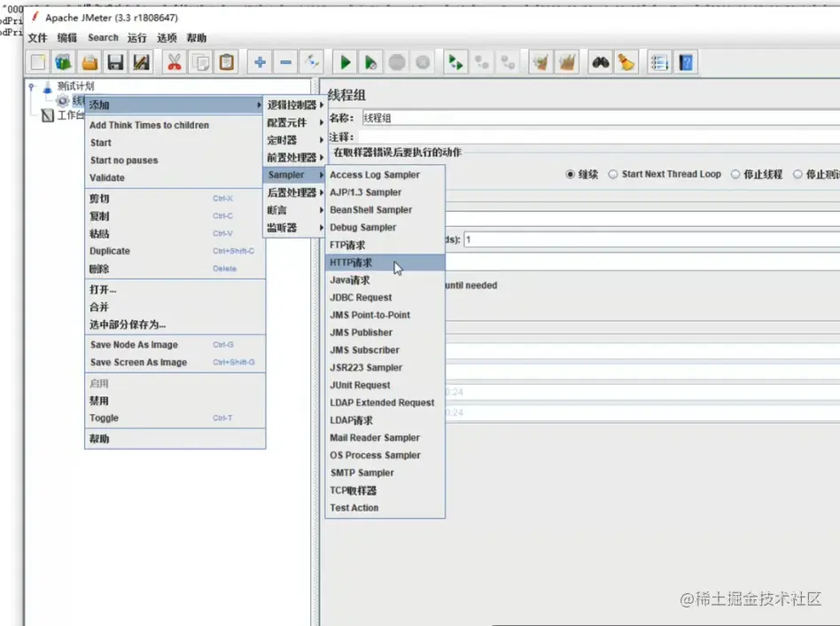Click the Toggle enable/disable icon
The height and width of the screenshot is (626, 840).
pyautogui.click(x=312, y=62)
